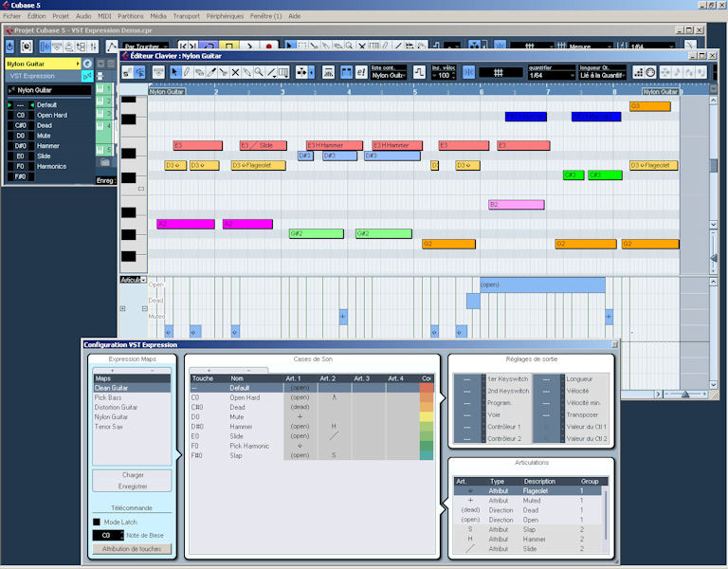Open the Aide menu

[295, 16]
